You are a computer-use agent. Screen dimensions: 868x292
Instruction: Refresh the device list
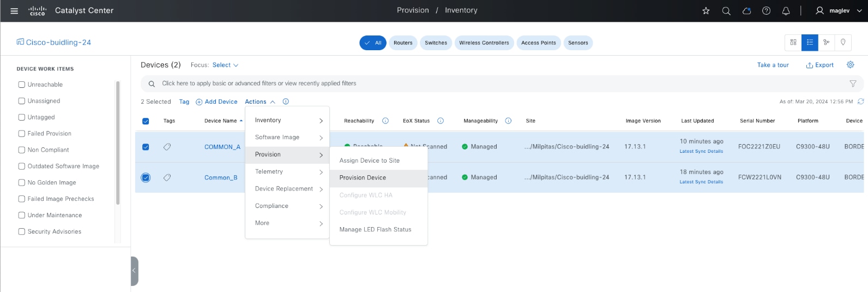coord(861,102)
